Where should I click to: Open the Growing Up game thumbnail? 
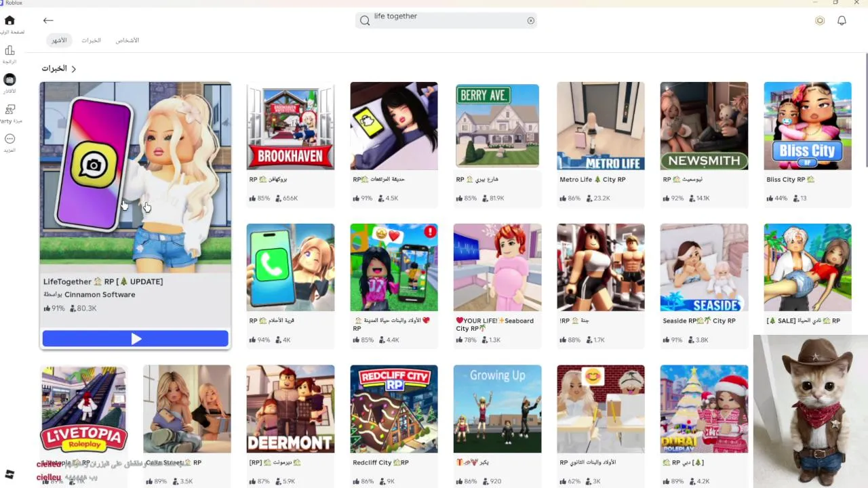point(498,409)
